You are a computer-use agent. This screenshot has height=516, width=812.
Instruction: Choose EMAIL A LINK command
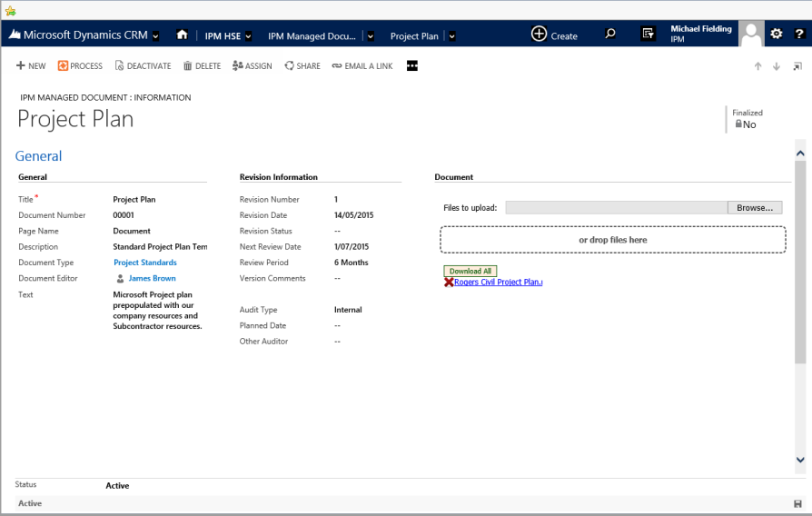(x=362, y=66)
